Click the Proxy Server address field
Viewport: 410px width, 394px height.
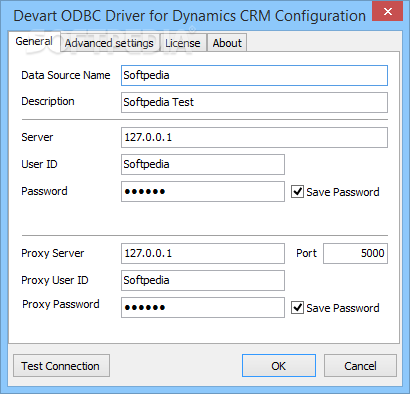pos(203,253)
